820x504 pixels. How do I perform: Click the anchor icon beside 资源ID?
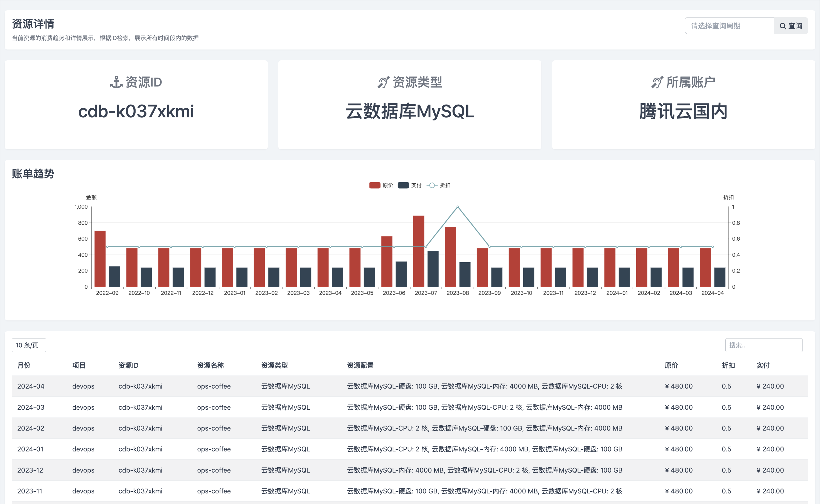[116, 82]
